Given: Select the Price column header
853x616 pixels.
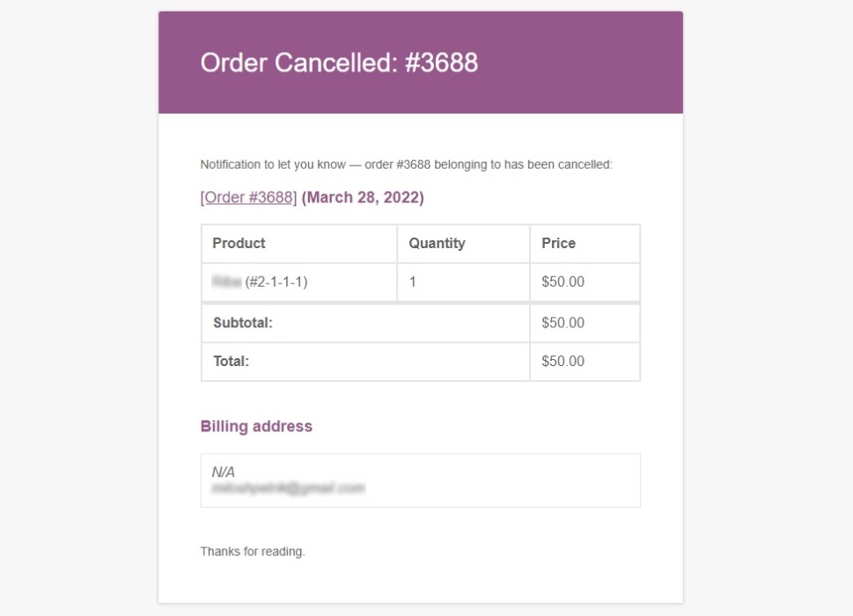Looking at the screenshot, I should tap(558, 243).
